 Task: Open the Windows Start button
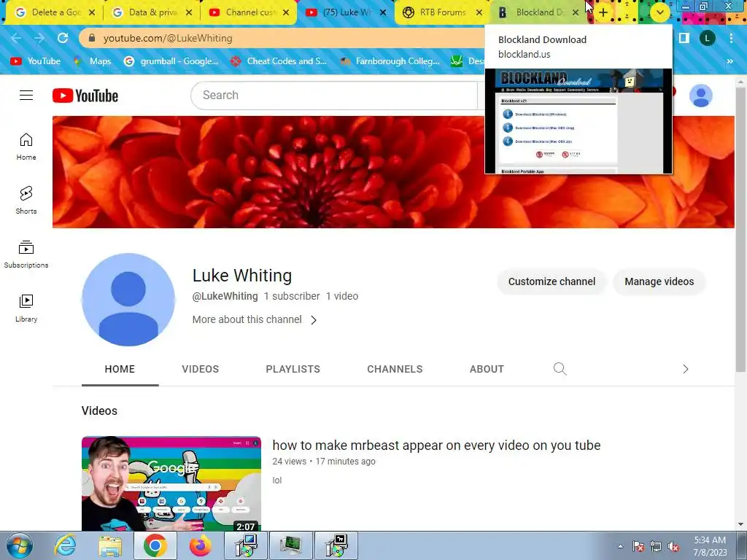(20, 545)
